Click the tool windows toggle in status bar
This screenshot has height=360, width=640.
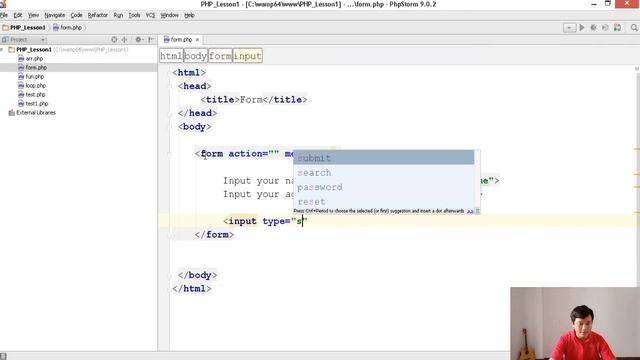click(3, 356)
